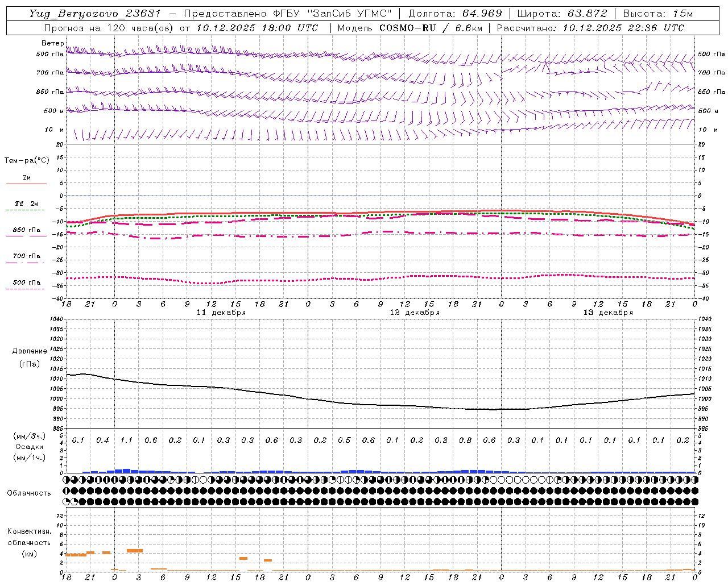Click the Прогноз на 120 часа(ов) text
The height and width of the screenshot is (582, 728).
click(x=109, y=28)
